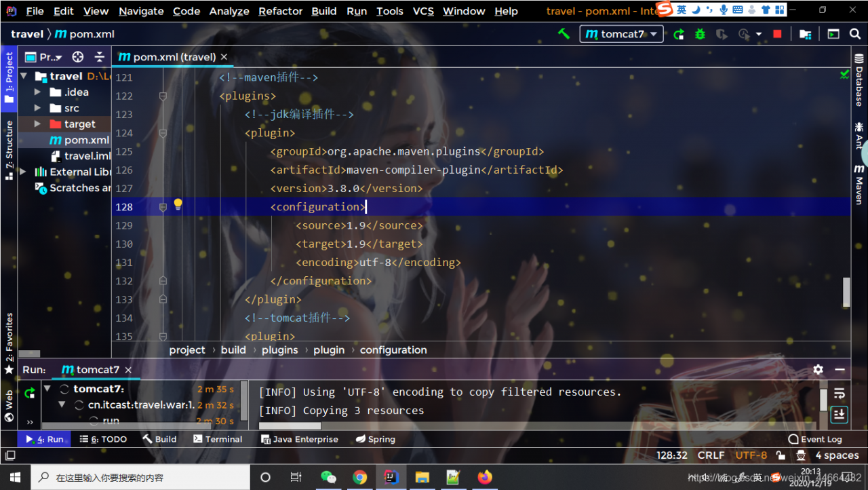This screenshot has height=490, width=868.
Task: Click the fold marker on line 122
Action: coord(163,96)
